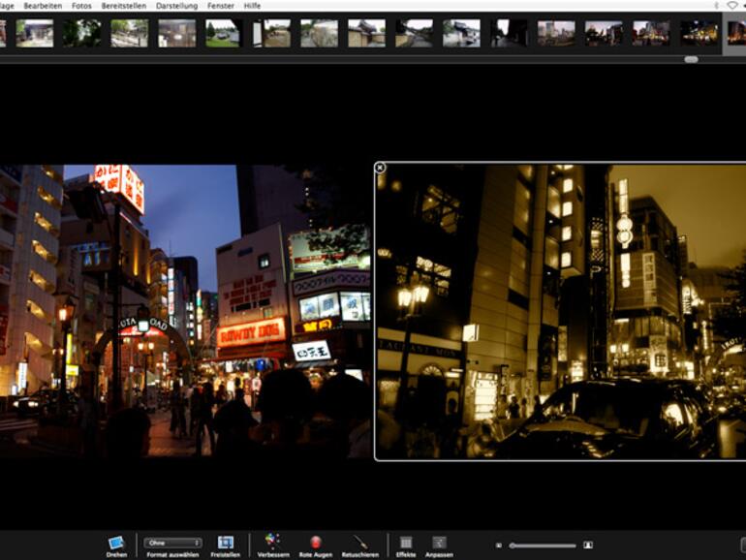The image size is (746, 560).
Task: Open the Effekte effects panel
Action: click(x=406, y=543)
